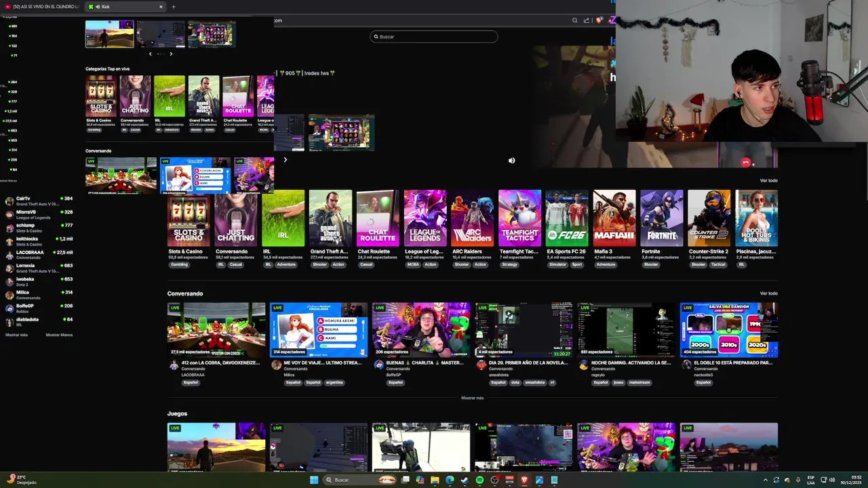Open the Just Chatting category card
The height and width of the screenshot is (488, 868).
[236, 218]
